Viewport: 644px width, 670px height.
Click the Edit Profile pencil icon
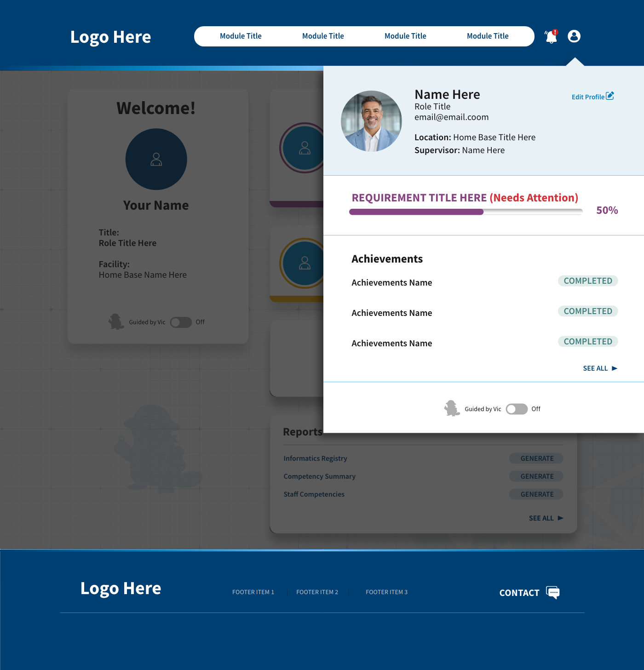pyautogui.click(x=610, y=96)
